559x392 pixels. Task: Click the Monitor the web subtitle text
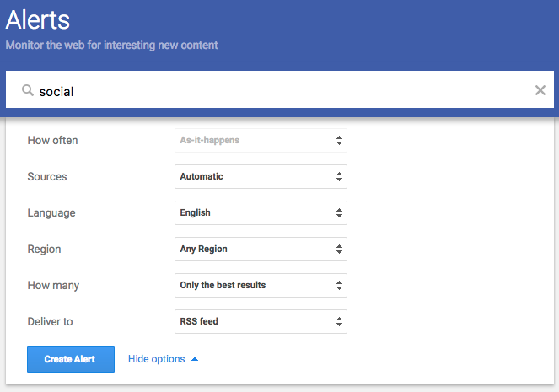tap(111, 46)
